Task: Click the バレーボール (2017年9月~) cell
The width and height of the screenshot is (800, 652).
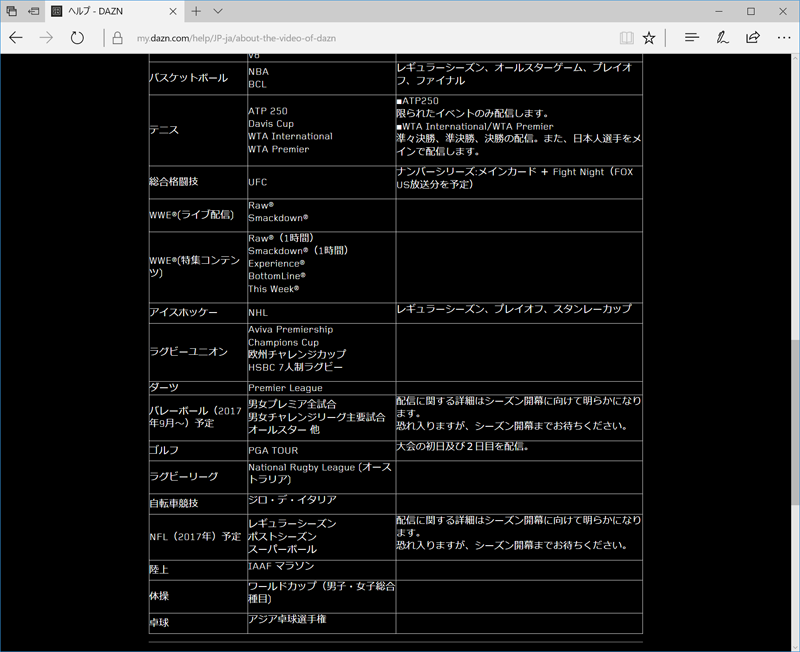Action: click(x=198, y=417)
